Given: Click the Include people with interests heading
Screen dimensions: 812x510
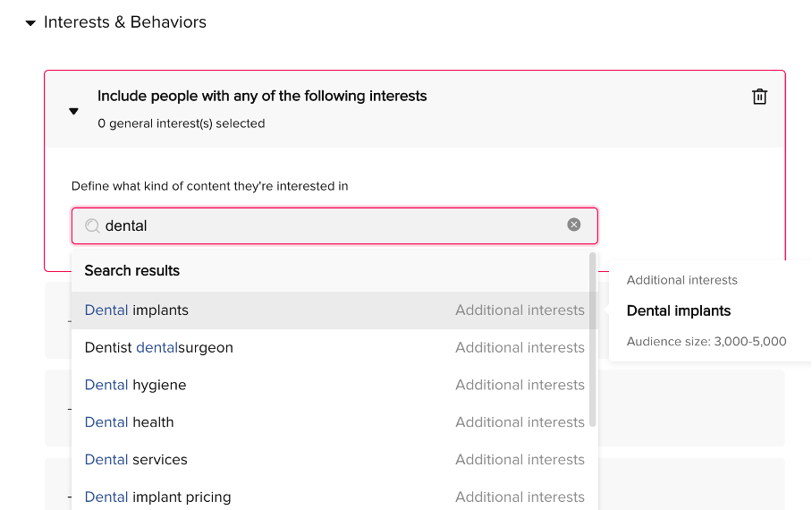Looking at the screenshot, I should pos(262,96).
